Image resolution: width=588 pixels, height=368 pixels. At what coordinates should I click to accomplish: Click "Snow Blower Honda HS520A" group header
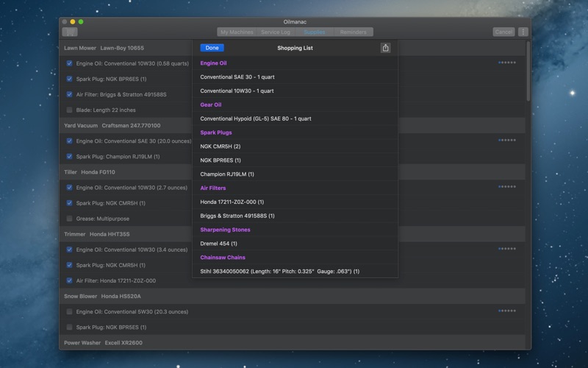pos(102,297)
